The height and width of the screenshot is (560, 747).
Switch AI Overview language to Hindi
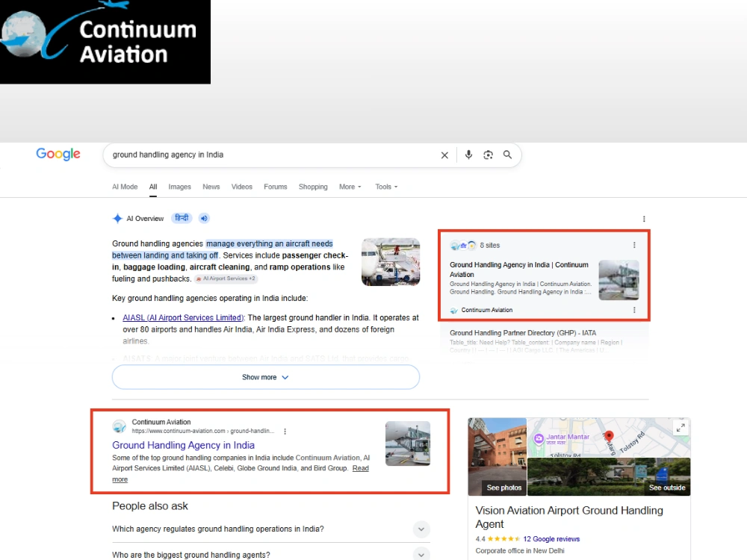click(x=182, y=218)
